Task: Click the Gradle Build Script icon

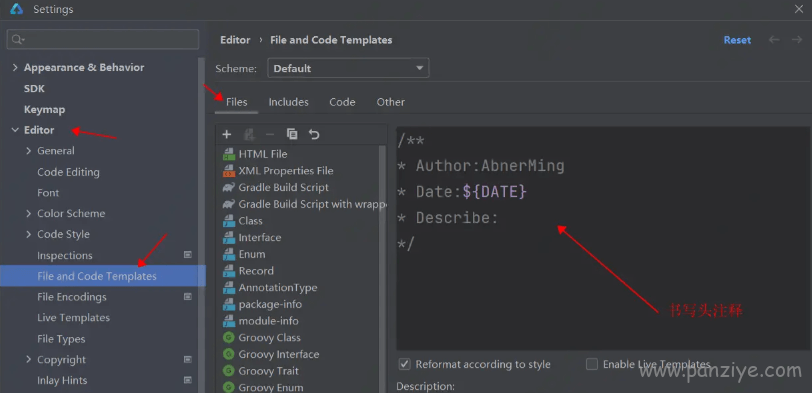Action: pyautogui.click(x=228, y=187)
